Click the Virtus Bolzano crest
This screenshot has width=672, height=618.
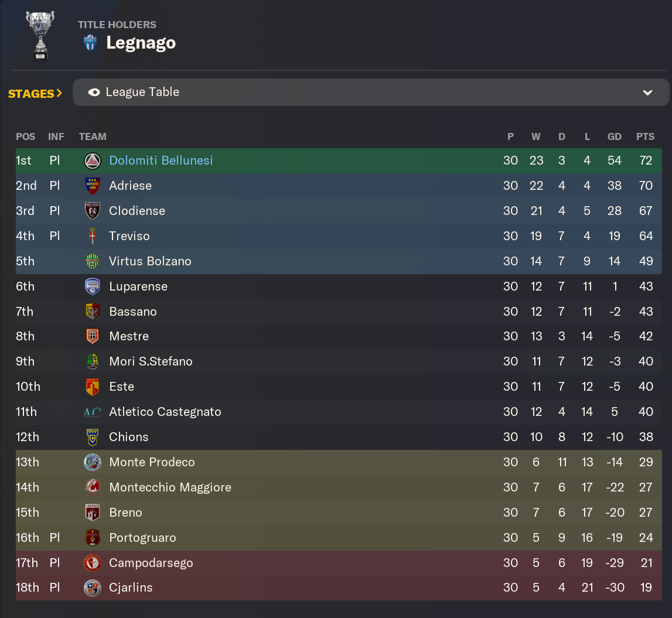pos(92,261)
